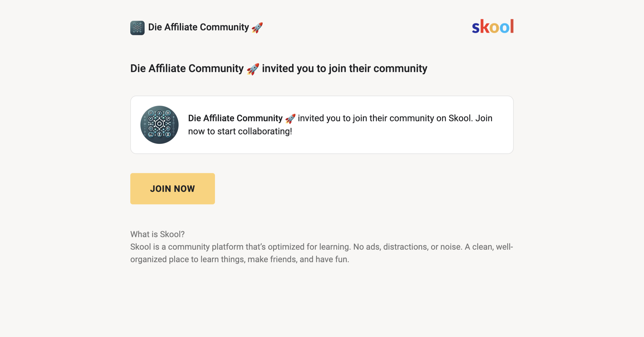Click the rocket emoji in the main heading
This screenshot has height=337, width=644.
tap(253, 69)
